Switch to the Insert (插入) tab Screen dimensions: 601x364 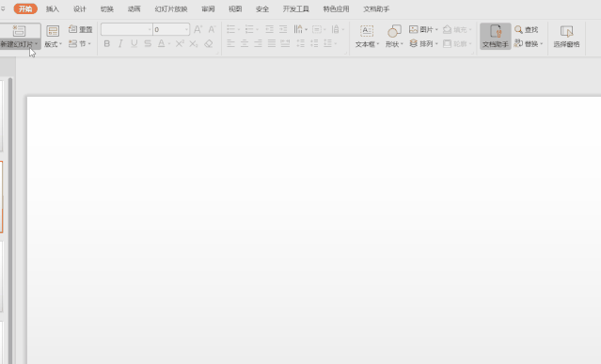(x=53, y=9)
